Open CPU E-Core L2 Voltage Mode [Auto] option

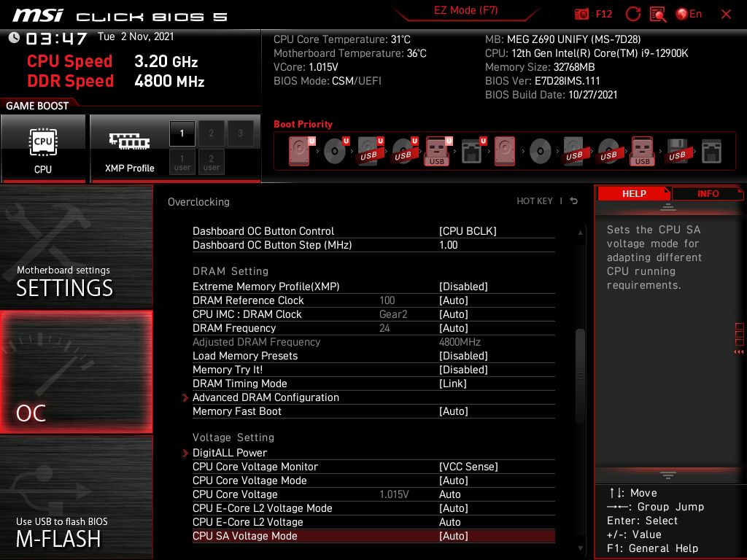coord(454,508)
